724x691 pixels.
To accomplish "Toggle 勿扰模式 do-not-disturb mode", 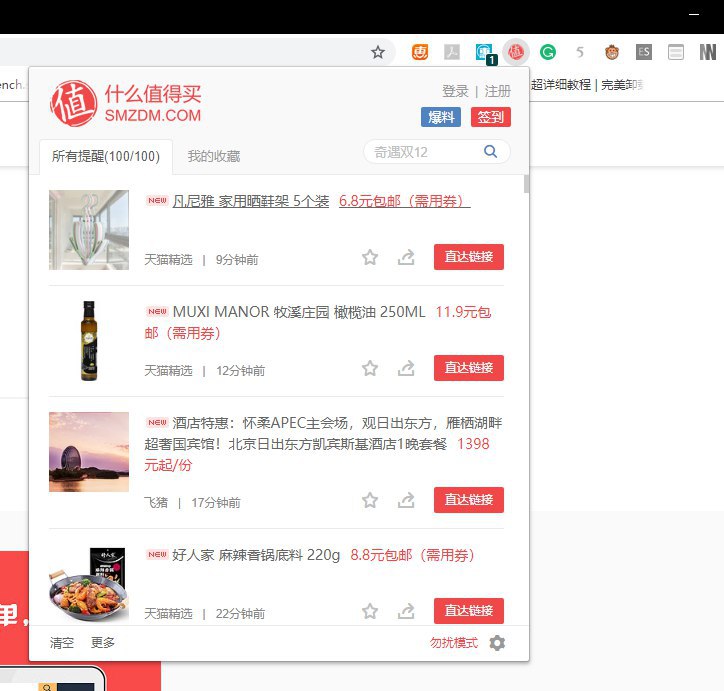I will pos(454,643).
